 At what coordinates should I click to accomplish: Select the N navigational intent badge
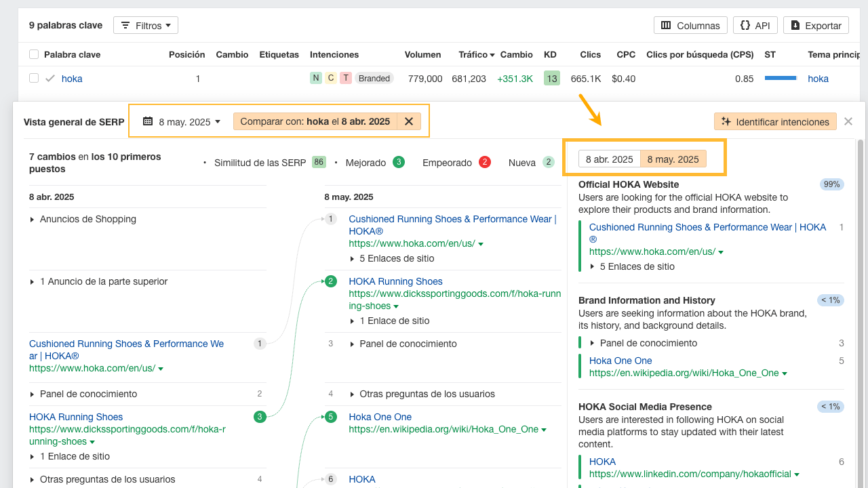[x=316, y=78]
